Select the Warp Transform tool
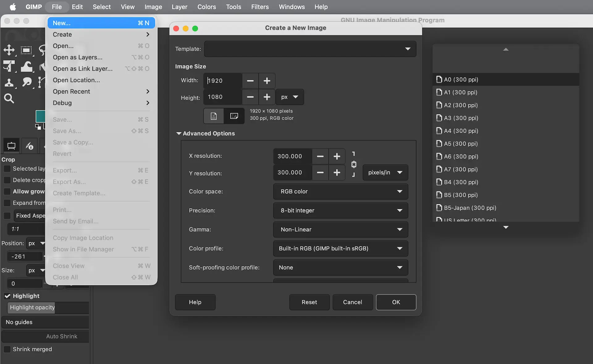This screenshot has height=364, width=593. [x=26, y=66]
